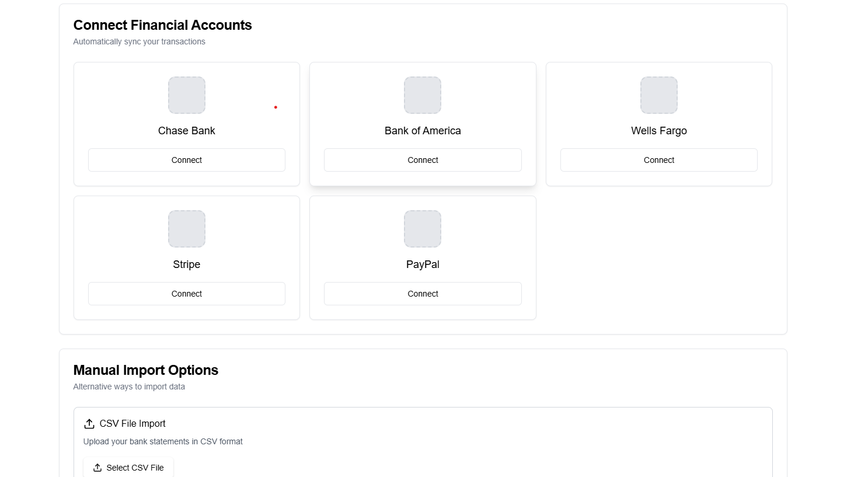
Task: Click the Wells Fargo label
Action: tap(659, 131)
